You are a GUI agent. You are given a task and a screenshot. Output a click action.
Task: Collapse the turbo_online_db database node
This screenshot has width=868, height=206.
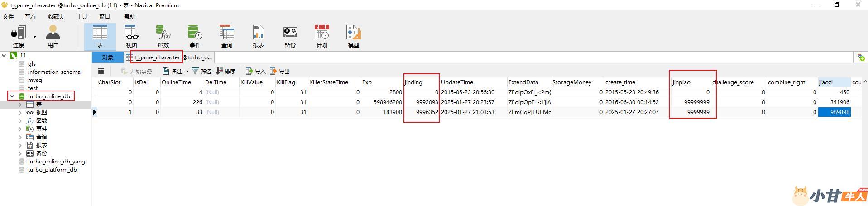[12, 96]
